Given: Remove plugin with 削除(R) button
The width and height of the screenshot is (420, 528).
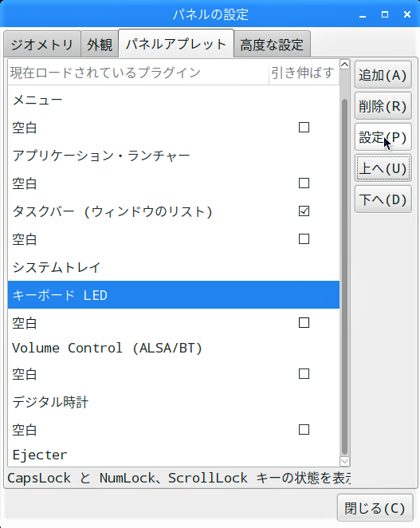Looking at the screenshot, I should (383, 106).
